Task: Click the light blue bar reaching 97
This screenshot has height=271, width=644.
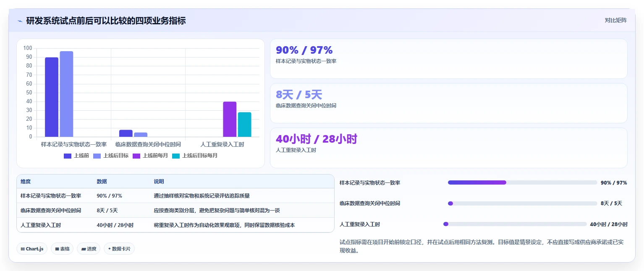Action: point(66,94)
